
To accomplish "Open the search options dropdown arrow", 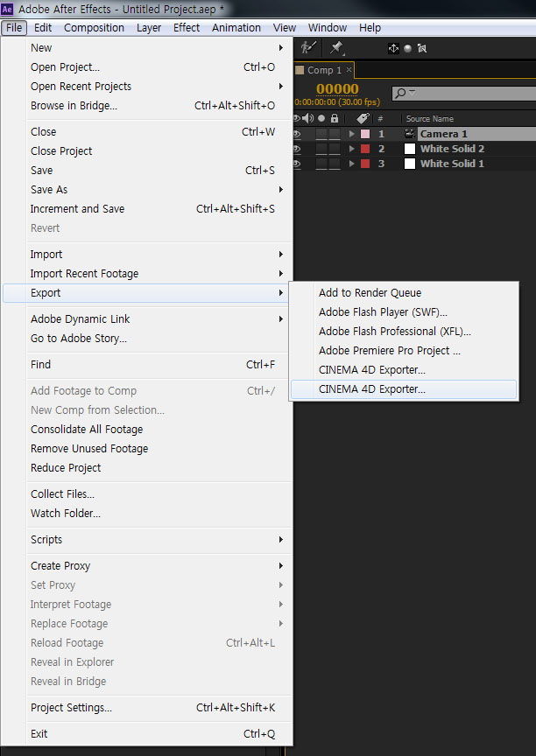I will pyautogui.click(x=413, y=92).
